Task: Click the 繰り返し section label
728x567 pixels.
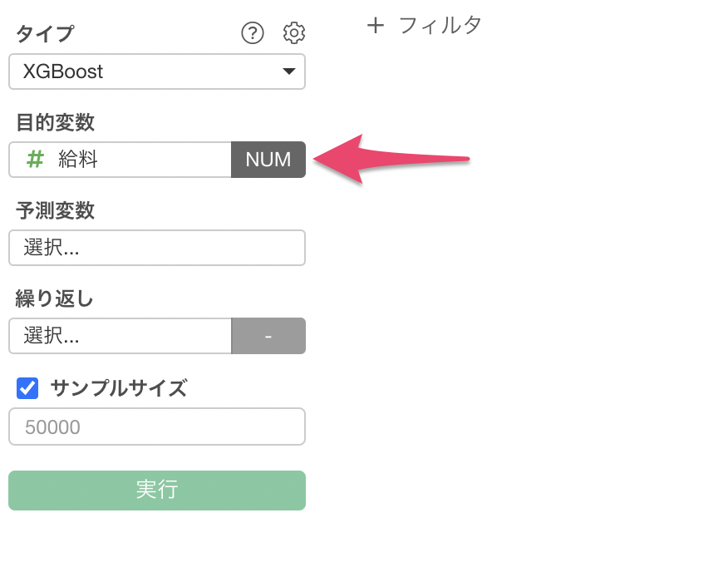Action: pos(54,298)
